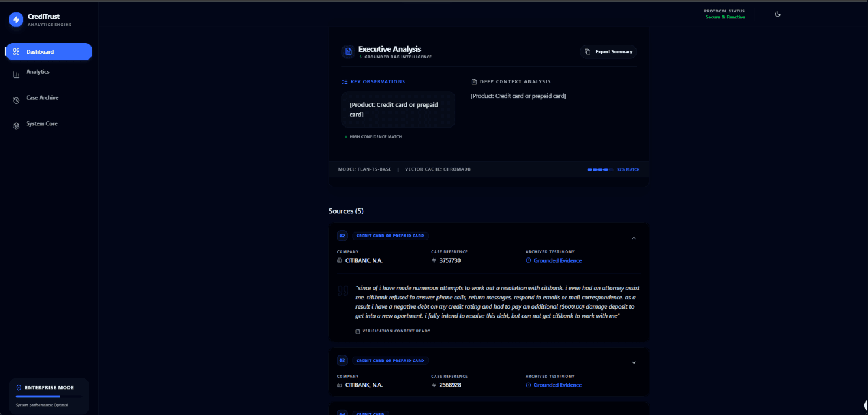Click the building icon in source 03
Image resolution: width=868 pixels, height=415 pixels.
pos(340,385)
